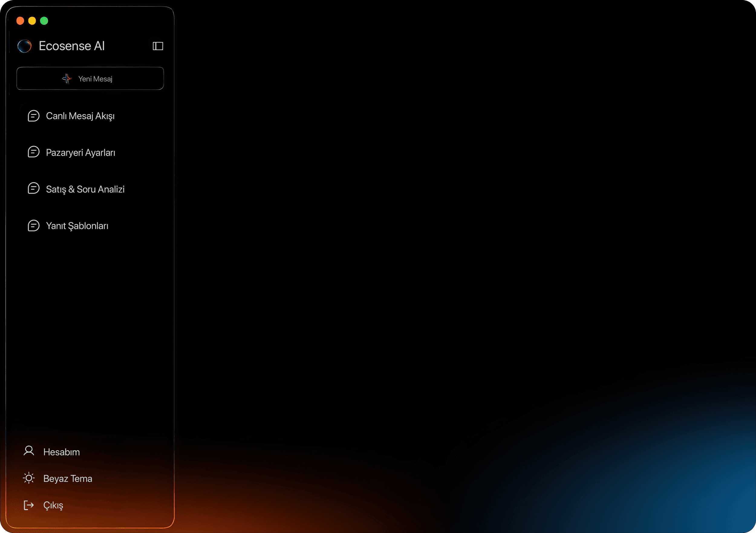Click the logout arrow icon beside Çıkış
The height and width of the screenshot is (533, 756).
(29, 505)
